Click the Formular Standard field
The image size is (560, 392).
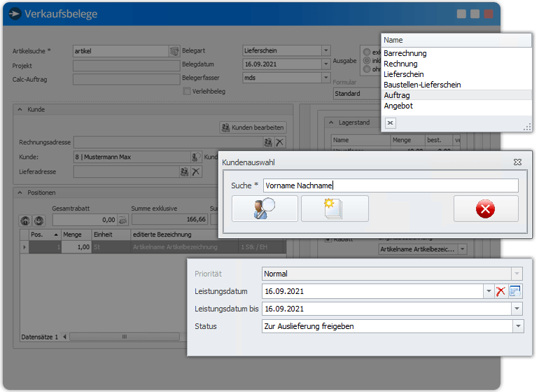[357, 94]
